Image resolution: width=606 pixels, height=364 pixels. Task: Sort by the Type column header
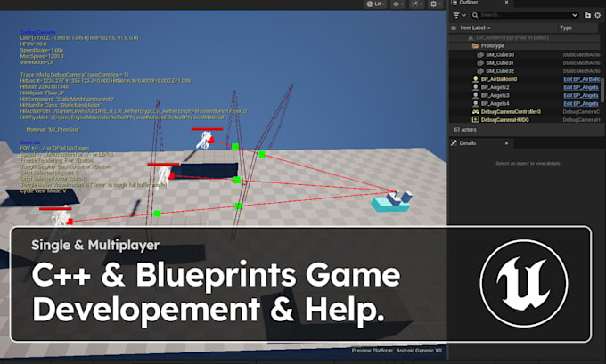coord(566,28)
